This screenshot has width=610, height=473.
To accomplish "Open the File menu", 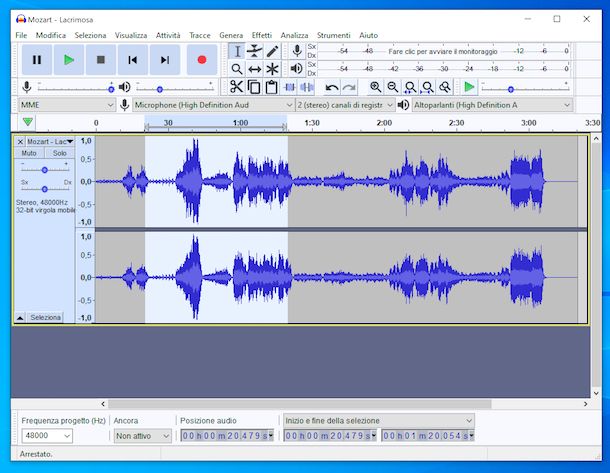I will (x=21, y=35).
